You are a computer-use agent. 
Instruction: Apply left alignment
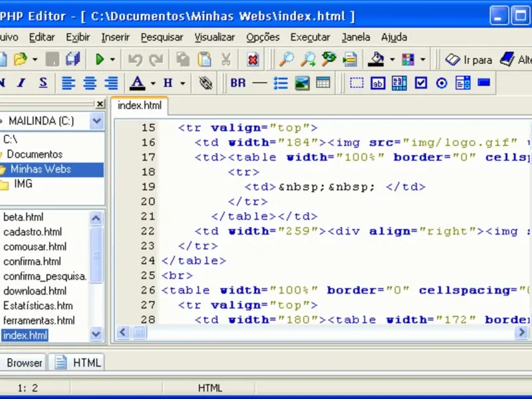point(68,82)
